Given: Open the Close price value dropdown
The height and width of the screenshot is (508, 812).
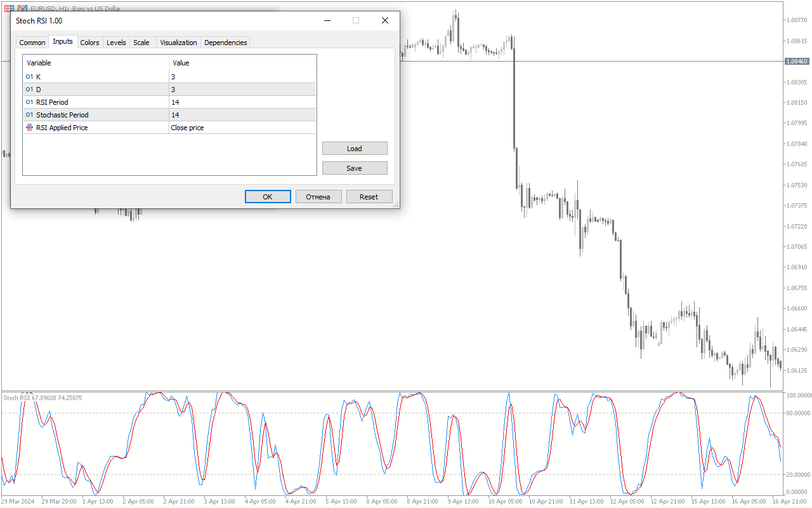Looking at the screenshot, I should point(242,128).
